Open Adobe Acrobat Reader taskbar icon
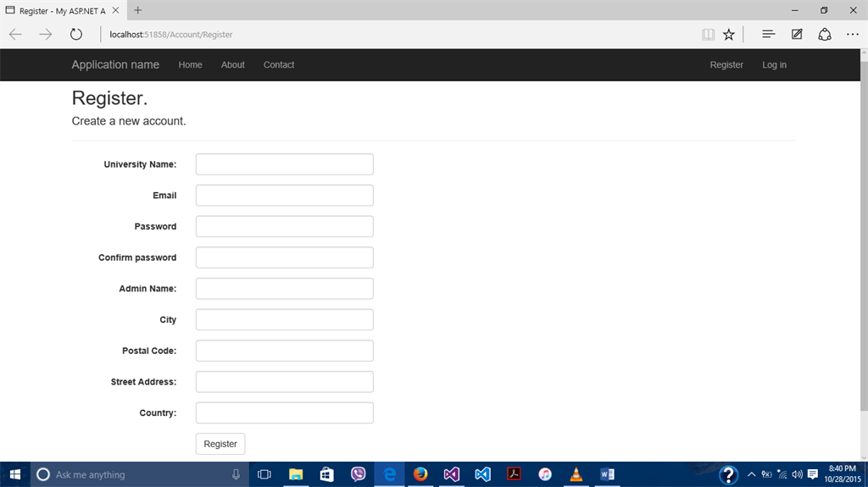868x487 pixels. pos(514,474)
